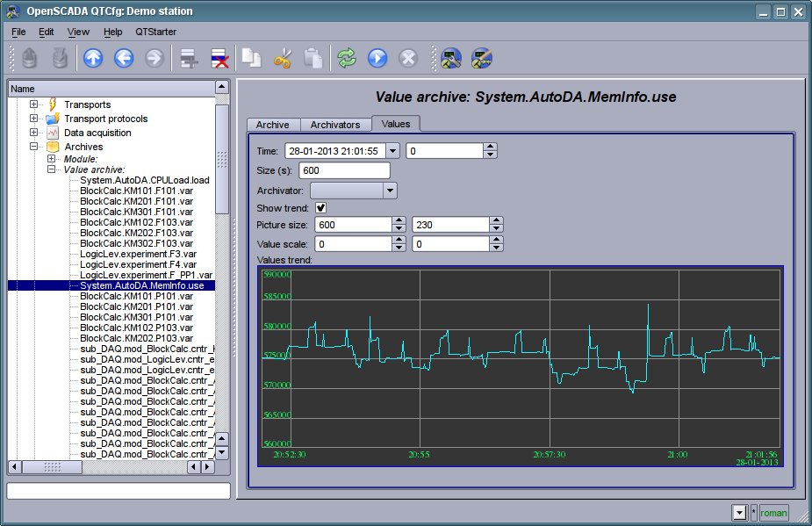
Task: Click the tree horizontal scrollbar handle
Action: 53,467
